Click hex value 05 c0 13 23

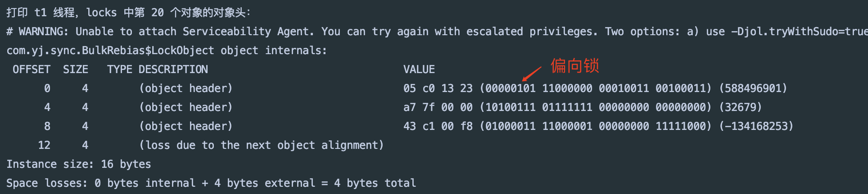[x=438, y=88]
